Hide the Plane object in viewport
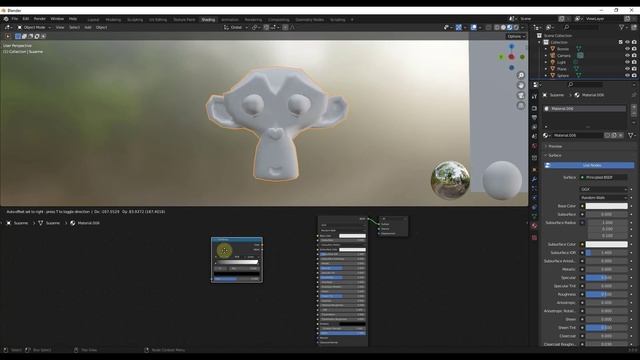This screenshot has width=640, height=360. click(627, 69)
